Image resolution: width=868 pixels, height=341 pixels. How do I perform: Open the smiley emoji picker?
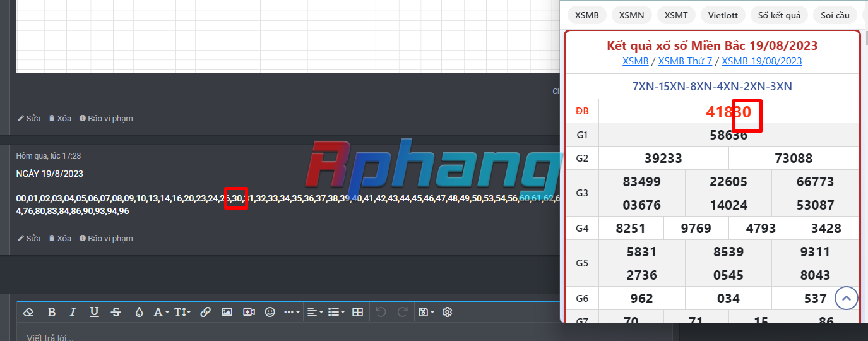[x=270, y=312]
